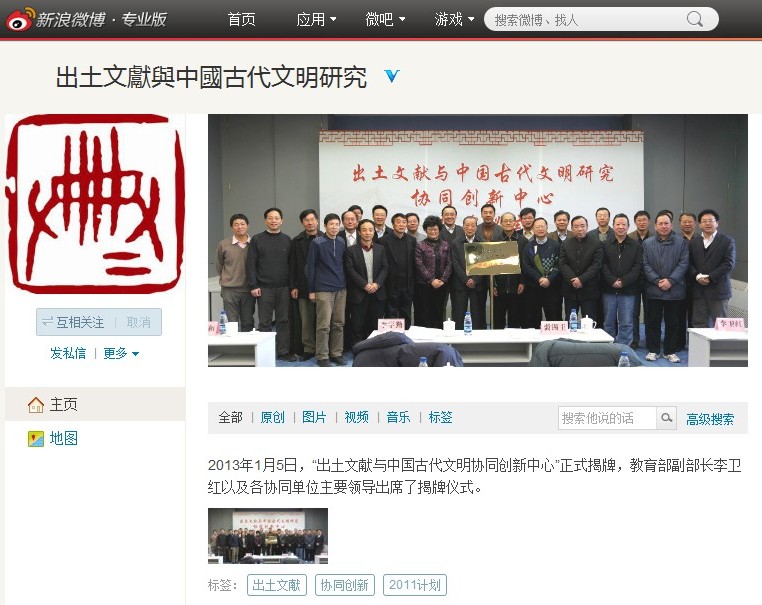Viewport: 762px width, 605px height.
Task: Open the 高级搜索 advanced search link
Action: [710, 419]
